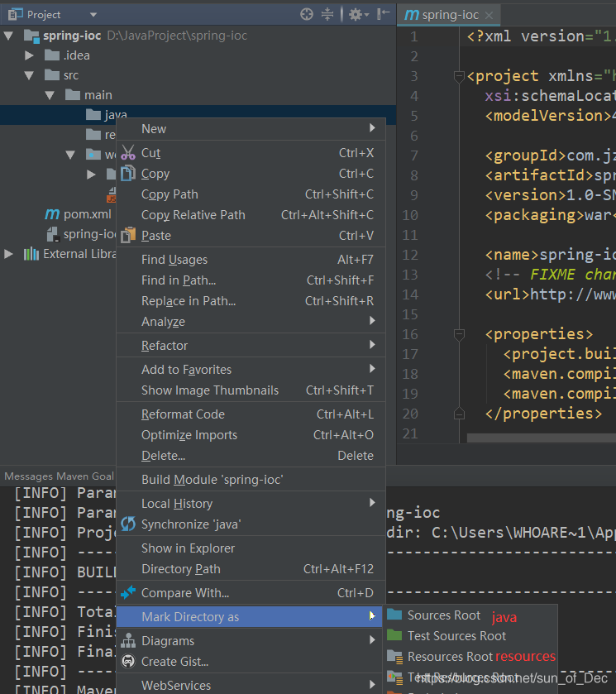Click the Hide Project panel icon
The width and height of the screenshot is (616, 694).
click(x=383, y=14)
